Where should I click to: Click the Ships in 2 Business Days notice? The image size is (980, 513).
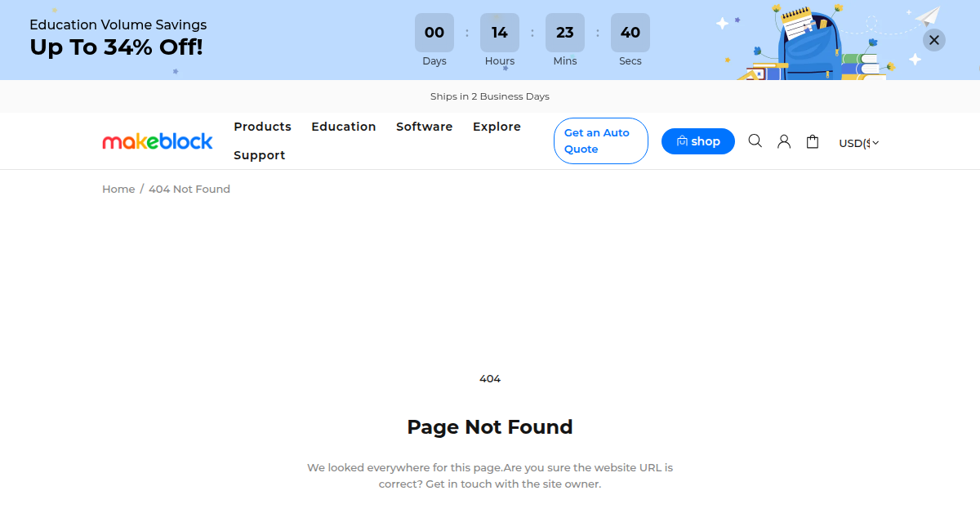490,96
